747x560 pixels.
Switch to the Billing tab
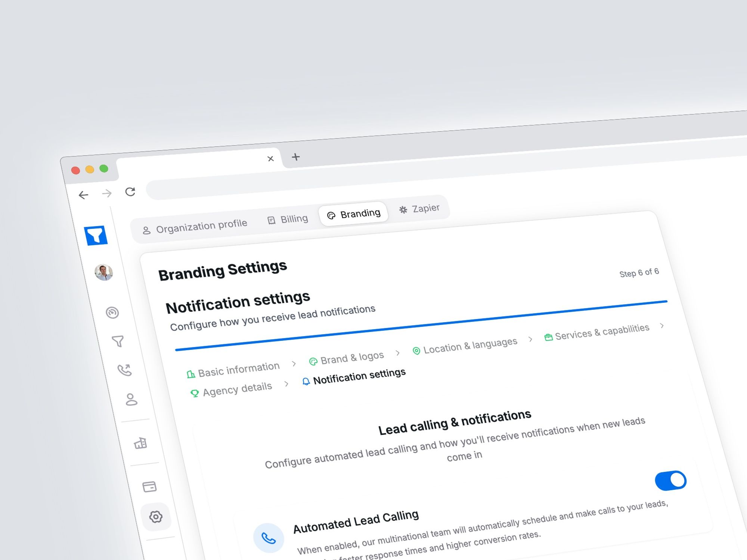[x=288, y=219]
